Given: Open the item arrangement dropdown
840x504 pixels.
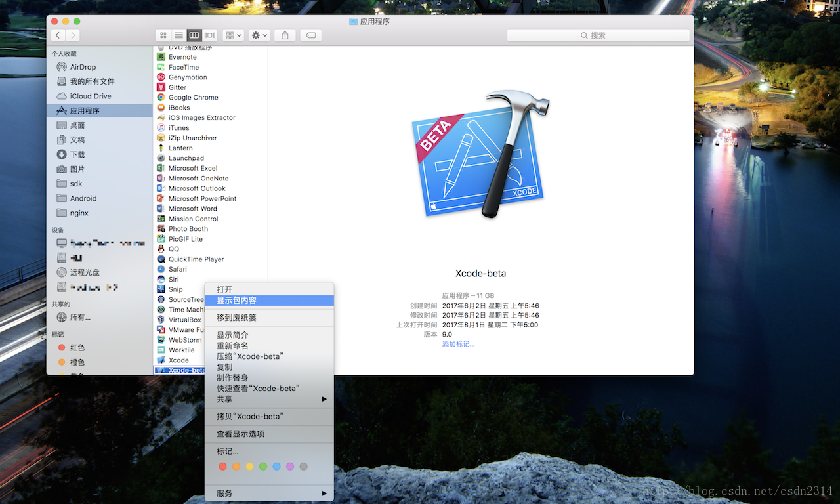Looking at the screenshot, I should (x=233, y=35).
